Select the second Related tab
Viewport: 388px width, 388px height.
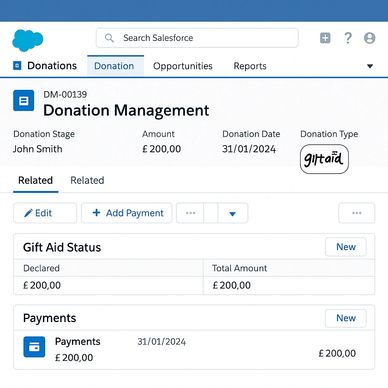point(87,180)
